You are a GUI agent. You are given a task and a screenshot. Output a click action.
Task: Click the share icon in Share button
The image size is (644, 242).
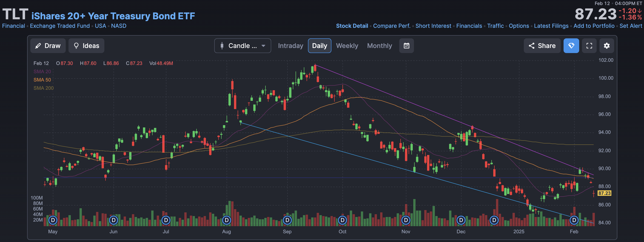point(532,46)
